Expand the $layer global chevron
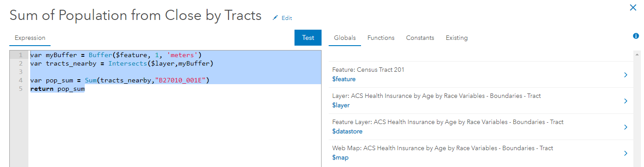 (x=626, y=101)
